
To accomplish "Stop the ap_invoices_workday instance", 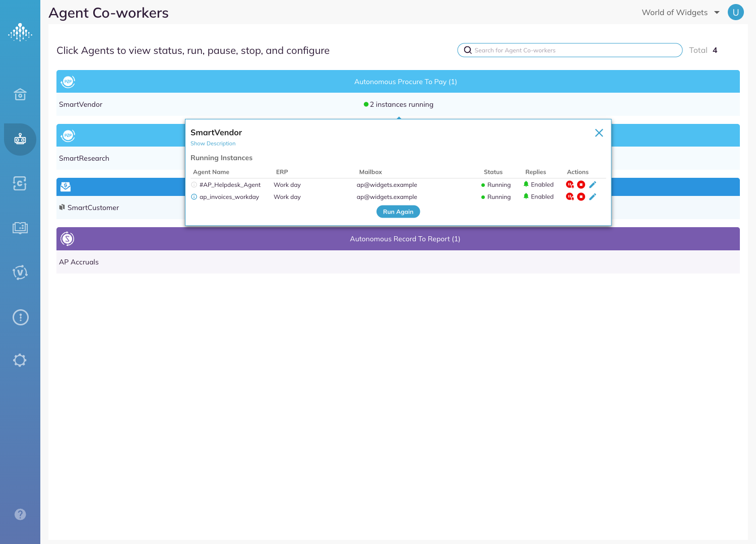I will [x=581, y=197].
